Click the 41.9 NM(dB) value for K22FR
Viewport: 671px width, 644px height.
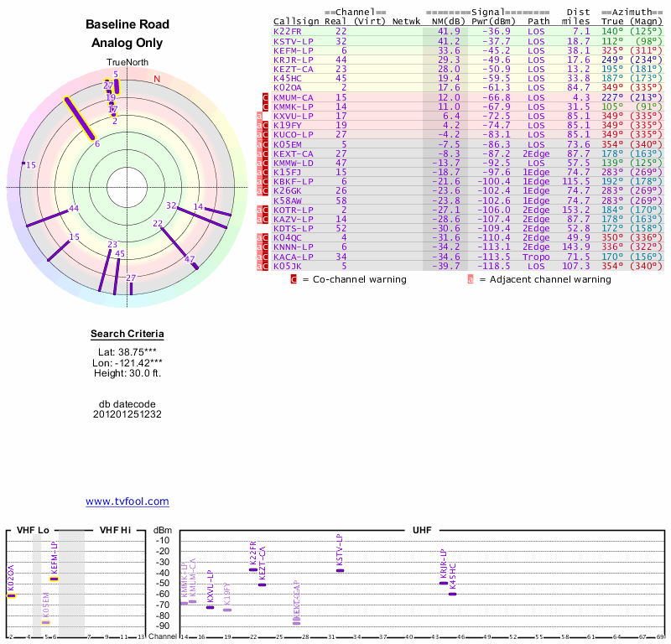449,31
